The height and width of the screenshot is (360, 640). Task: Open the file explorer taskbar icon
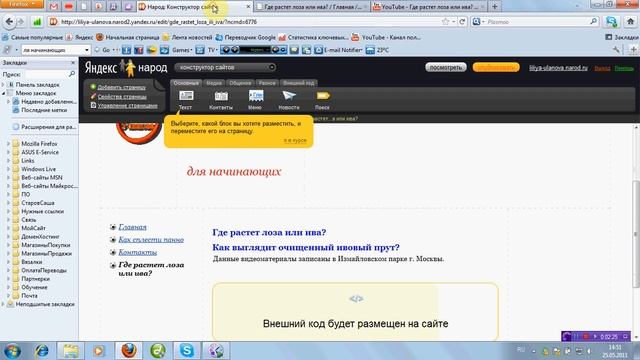[70, 351]
